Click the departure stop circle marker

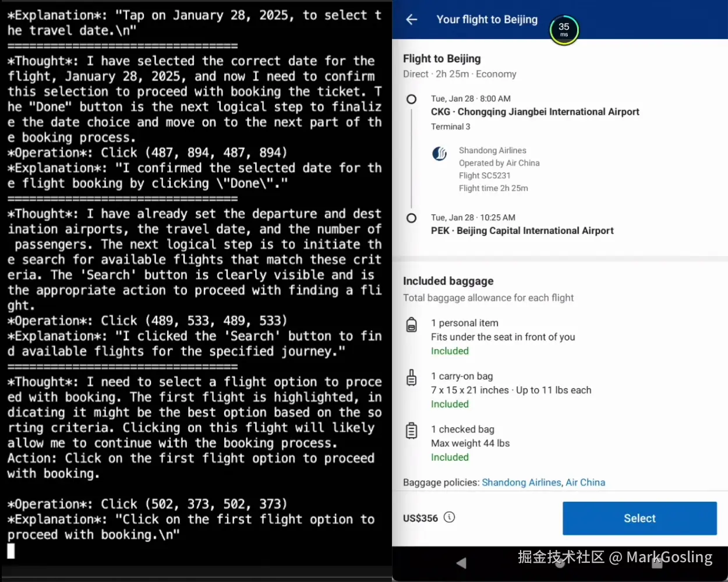coord(411,100)
